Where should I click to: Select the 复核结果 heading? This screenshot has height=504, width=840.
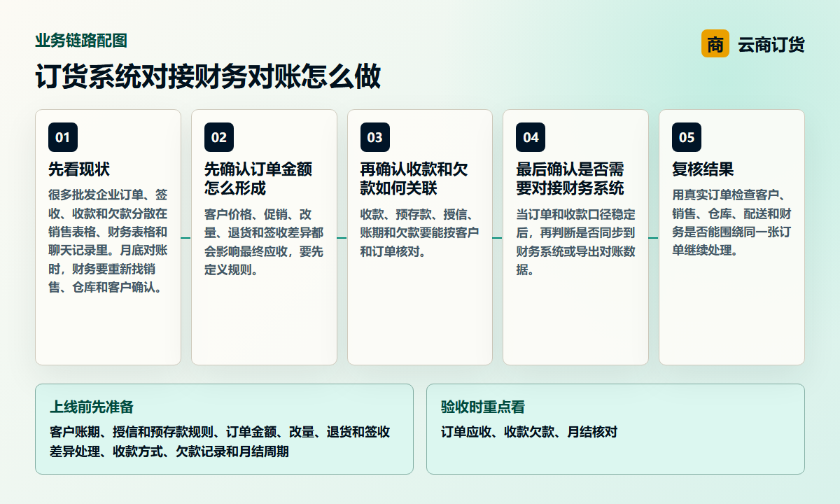(x=703, y=169)
